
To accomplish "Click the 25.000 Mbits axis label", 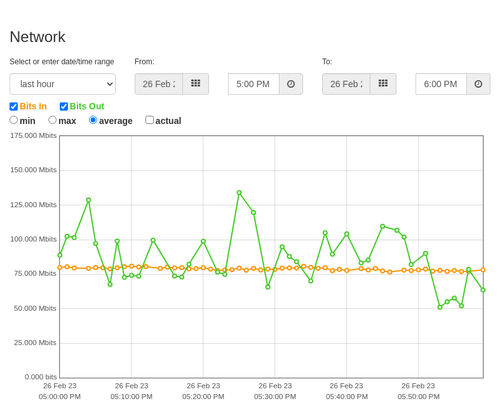I will pos(35,343).
